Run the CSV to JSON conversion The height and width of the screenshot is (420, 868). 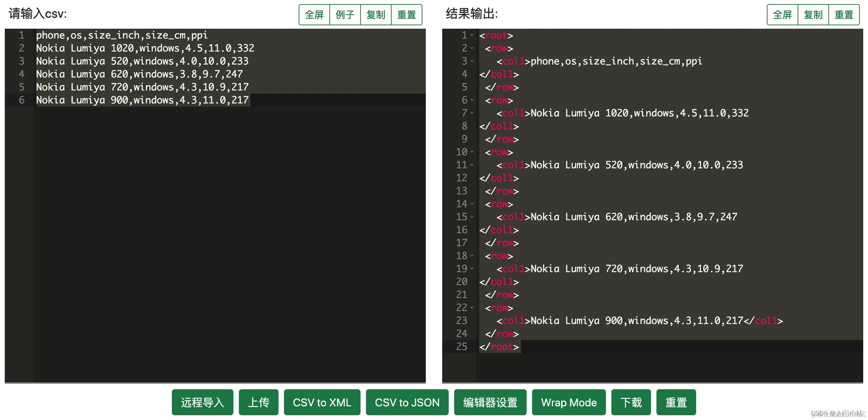tap(407, 402)
